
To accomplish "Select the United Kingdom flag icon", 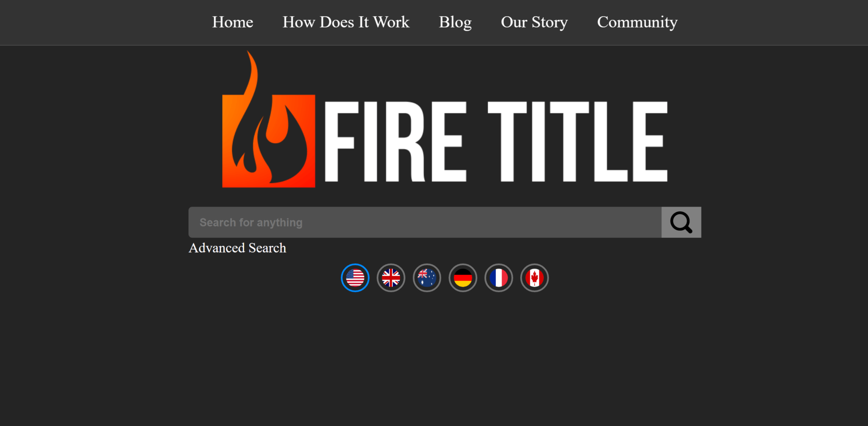I will [x=391, y=278].
